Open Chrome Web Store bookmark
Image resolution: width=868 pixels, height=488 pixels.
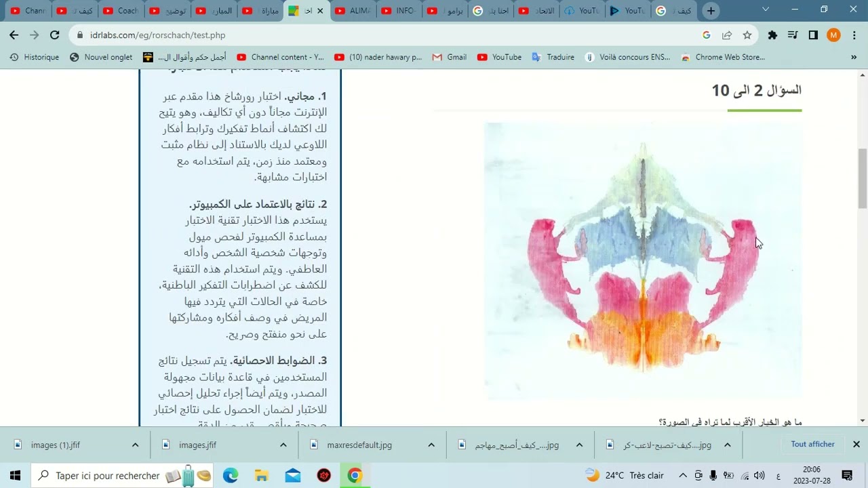point(723,57)
